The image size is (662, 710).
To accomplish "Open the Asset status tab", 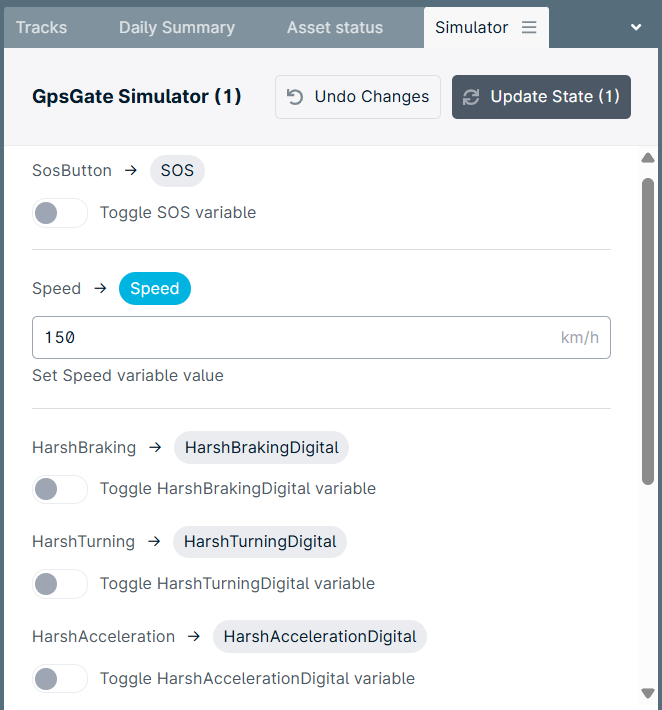I will coord(335,28).
